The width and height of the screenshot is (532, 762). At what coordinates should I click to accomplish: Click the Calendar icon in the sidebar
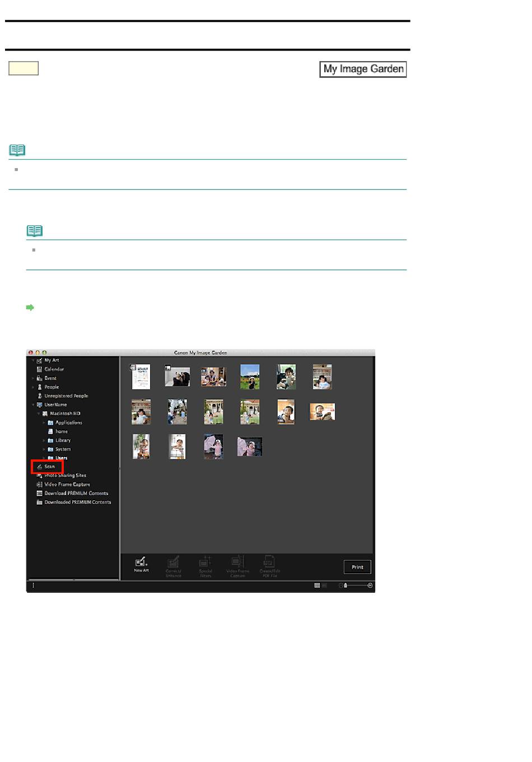[39, 370]
